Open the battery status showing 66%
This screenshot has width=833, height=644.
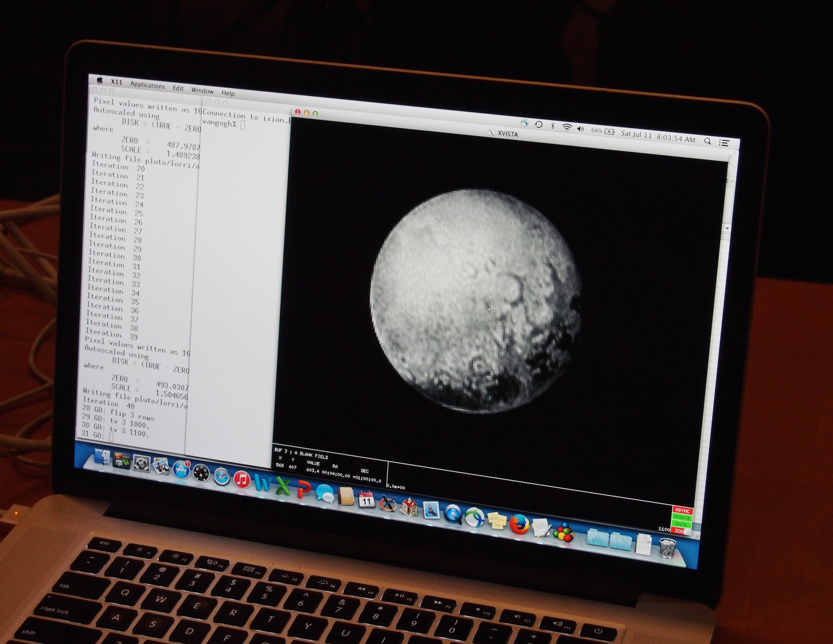pos(603,131)
